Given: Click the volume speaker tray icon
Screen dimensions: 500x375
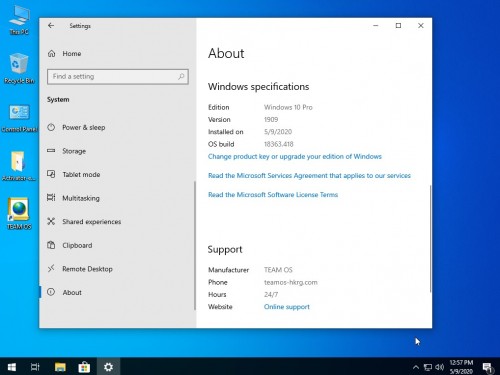Looking at the screenshot, I should coord(440,367).
